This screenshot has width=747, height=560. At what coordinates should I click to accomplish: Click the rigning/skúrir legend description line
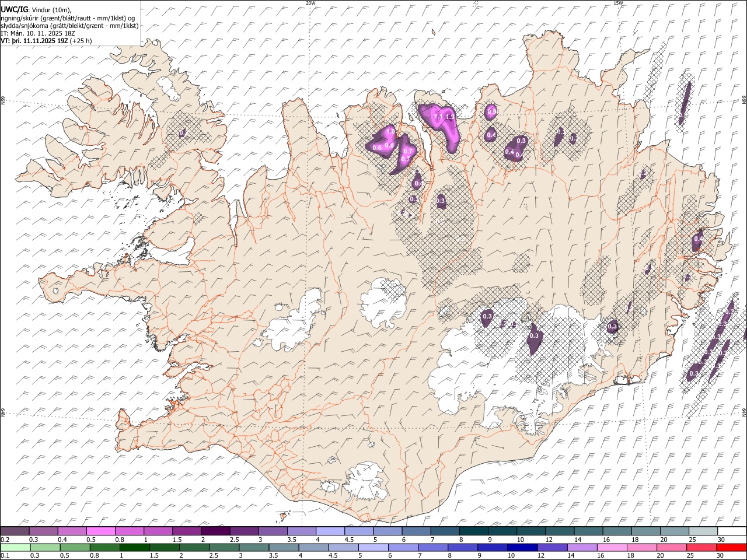click(x=68, y=18)
